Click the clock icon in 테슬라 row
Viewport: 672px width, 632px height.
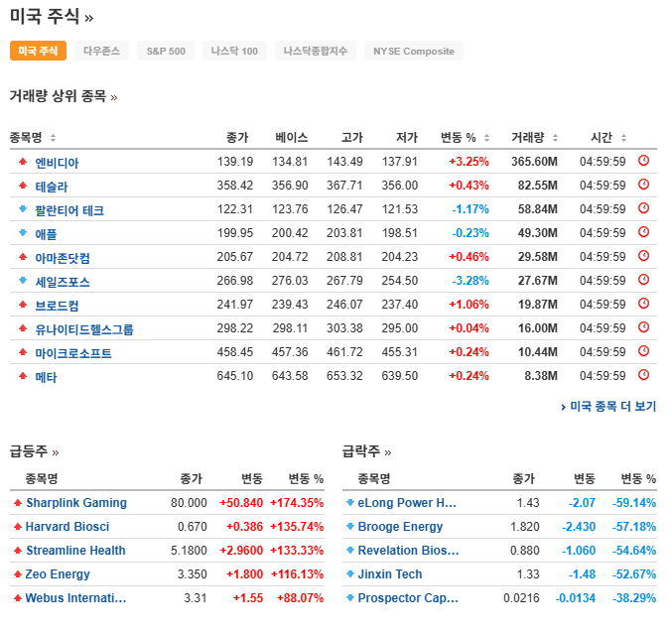(643, 185)
